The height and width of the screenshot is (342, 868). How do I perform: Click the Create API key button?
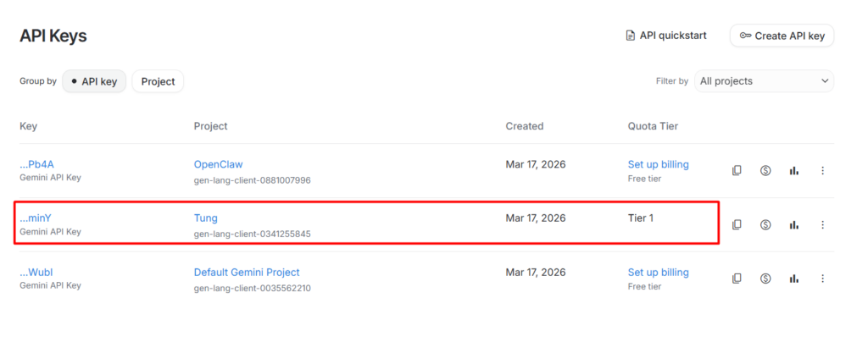coord(782,36)
